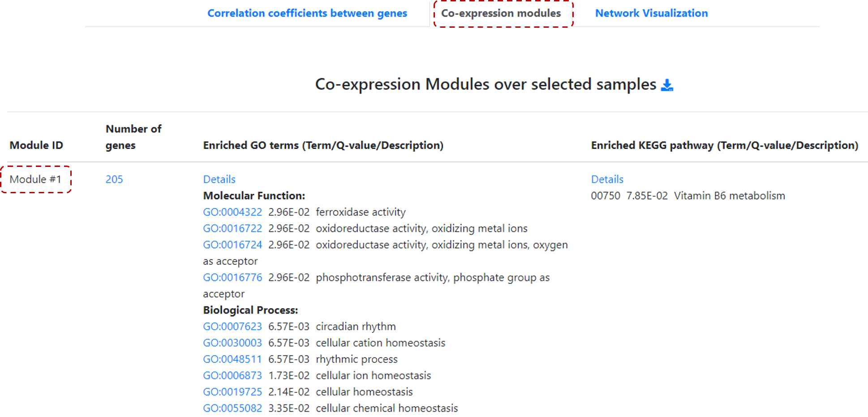Open the GO:0016724 term link
Viewport: 868px width, 417px height.
232,245
